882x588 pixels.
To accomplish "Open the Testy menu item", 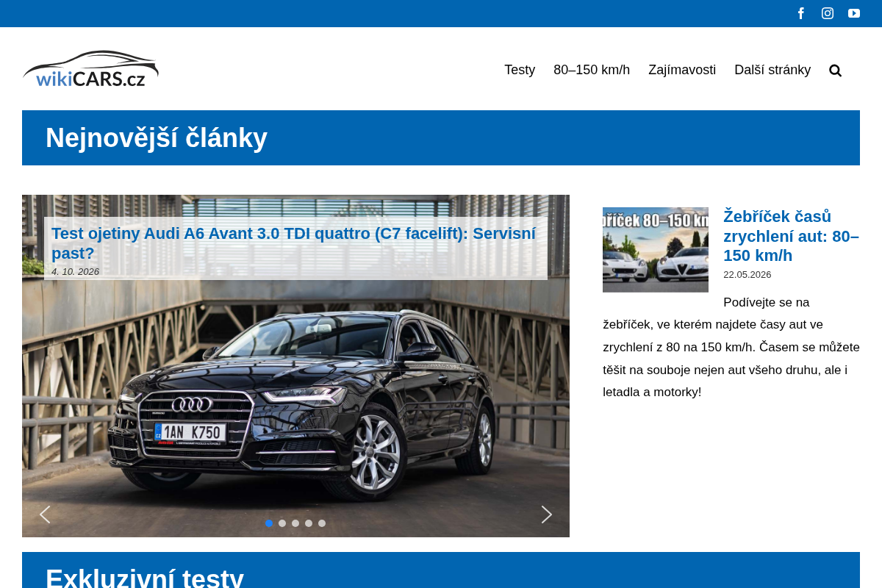I will coord(520,70).
